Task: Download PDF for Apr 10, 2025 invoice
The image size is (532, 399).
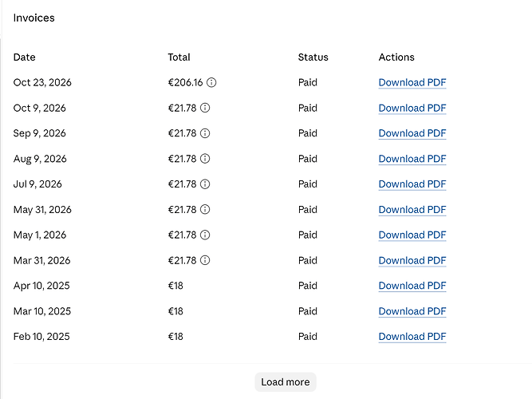Action: tap(412, 286)
